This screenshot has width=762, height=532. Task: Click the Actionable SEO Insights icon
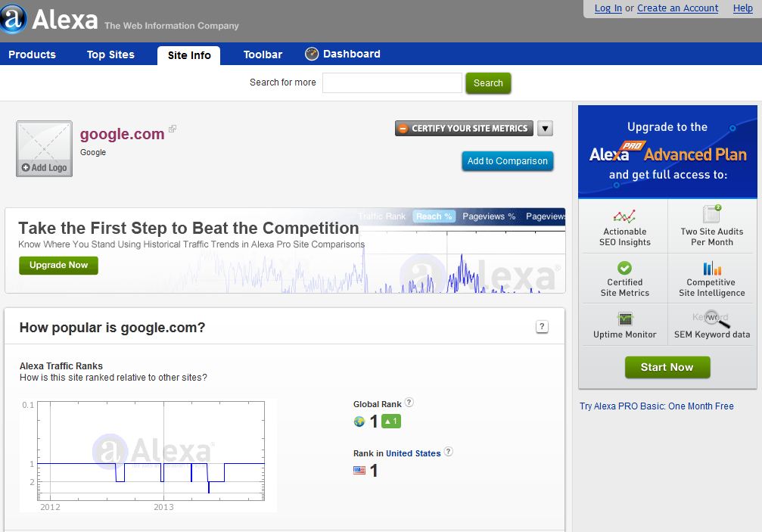(624, 216)
